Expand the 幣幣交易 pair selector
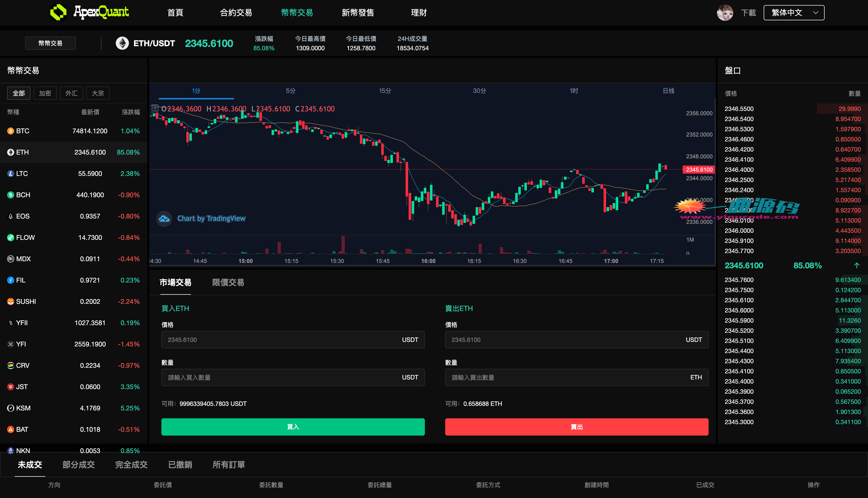Image resolution: width=868 pixels, height=498 pixels. point(50,43)
